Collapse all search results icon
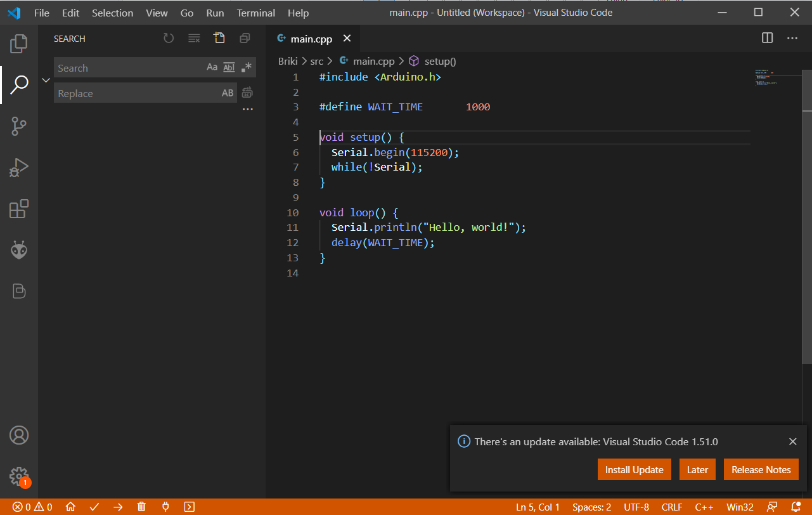812x515 pixels. tap(245, 39)
